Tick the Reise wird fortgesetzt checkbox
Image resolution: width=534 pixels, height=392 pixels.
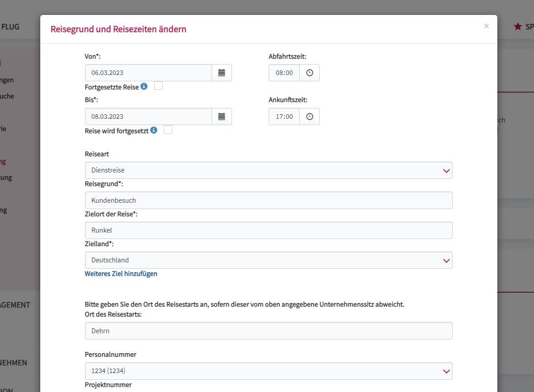168,130
